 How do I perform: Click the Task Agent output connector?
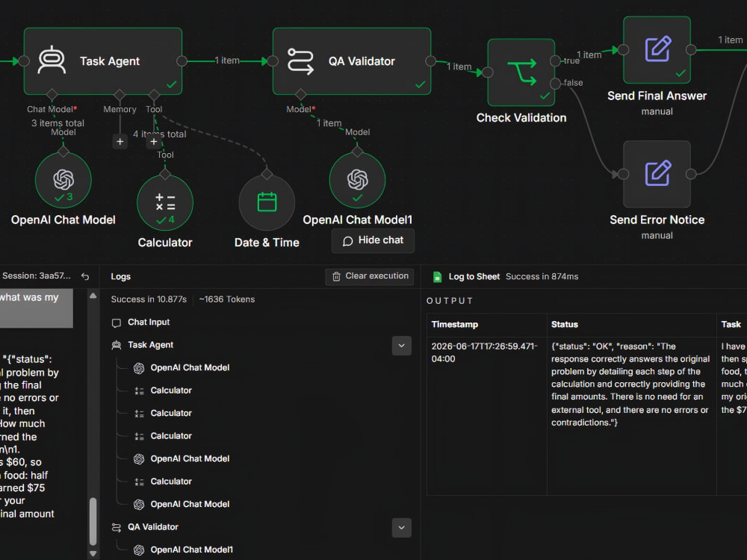pos(182,61)
